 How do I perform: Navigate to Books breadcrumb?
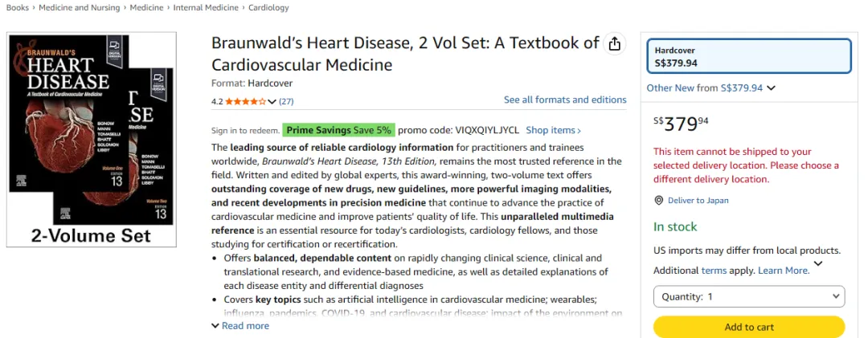coord(18,8)
